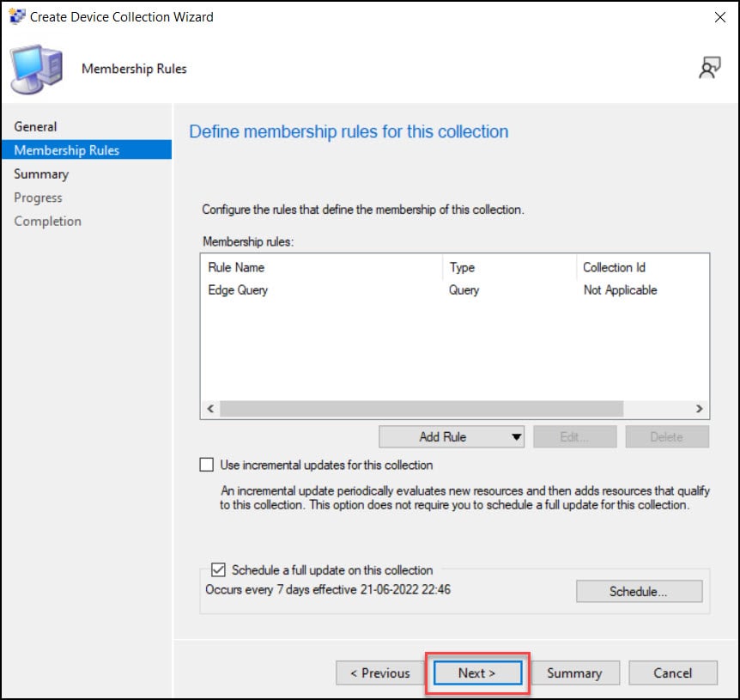Go back with the < Previous button
This screenshot has height=700, width=740.
click(x=380, y=673)
